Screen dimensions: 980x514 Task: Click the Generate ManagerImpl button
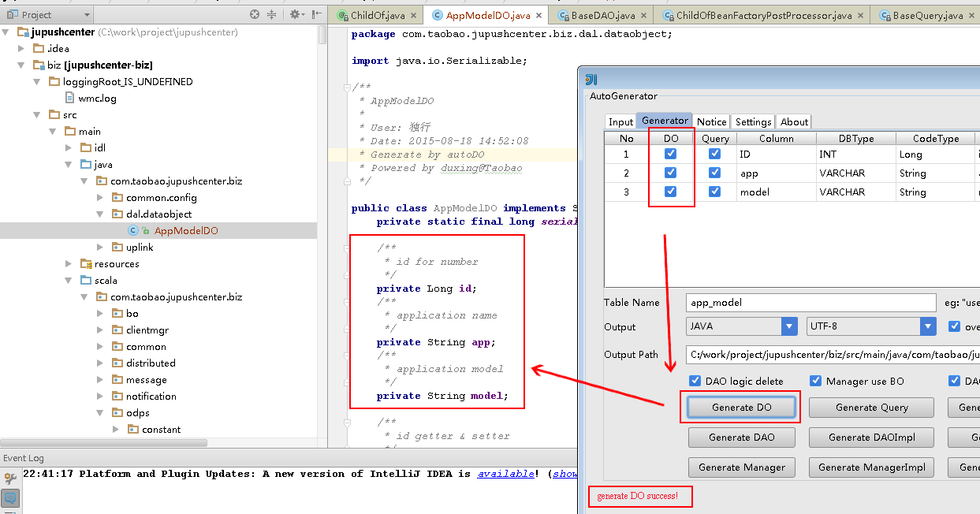[871, 467]
